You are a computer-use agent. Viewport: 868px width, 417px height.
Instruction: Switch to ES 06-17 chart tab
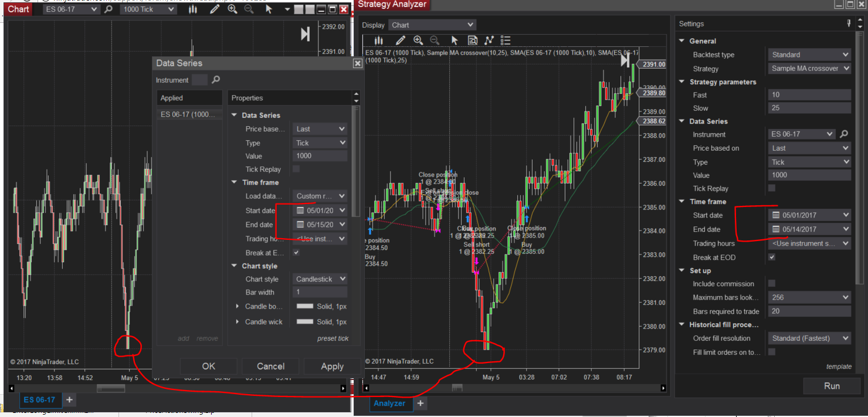tap(39, 400)
